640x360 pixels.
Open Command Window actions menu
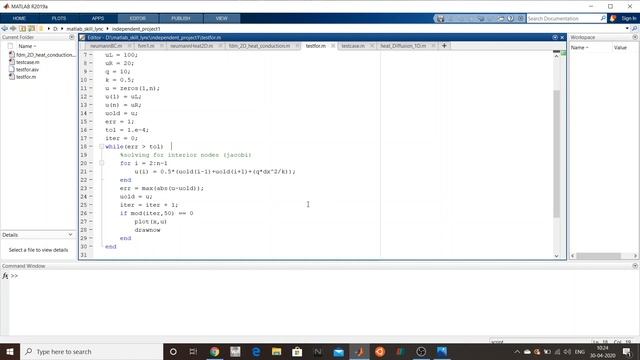point(635,266)
